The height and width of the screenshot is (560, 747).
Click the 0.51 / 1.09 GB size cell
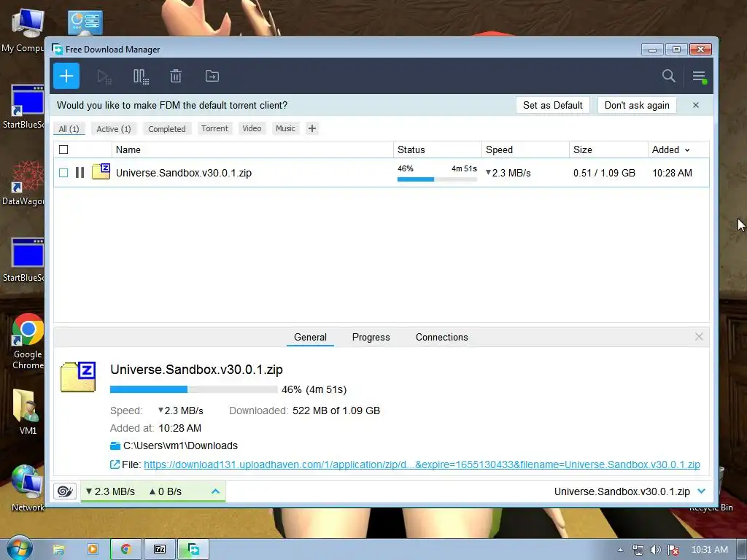coord(604,173)
